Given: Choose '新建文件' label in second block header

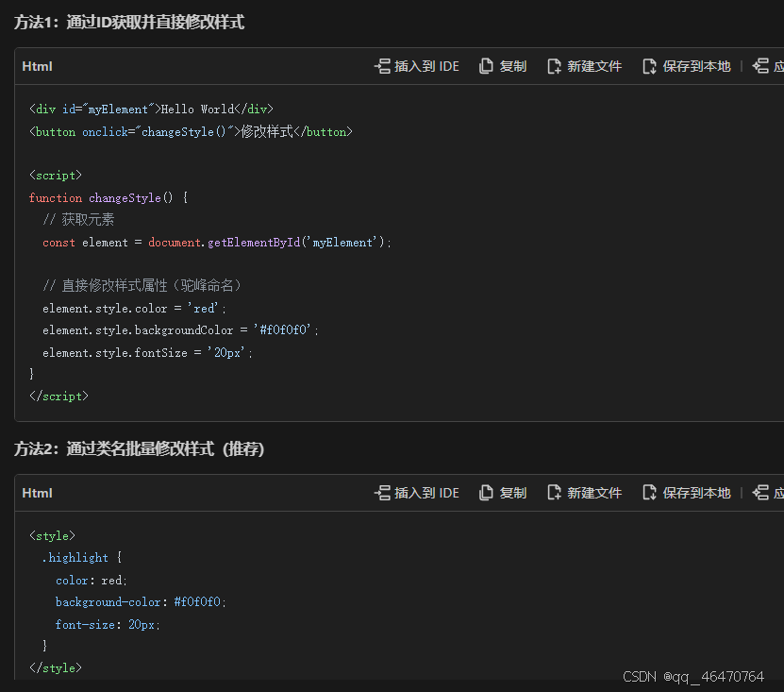Looking at the screenshot, I should coord(594,493).
